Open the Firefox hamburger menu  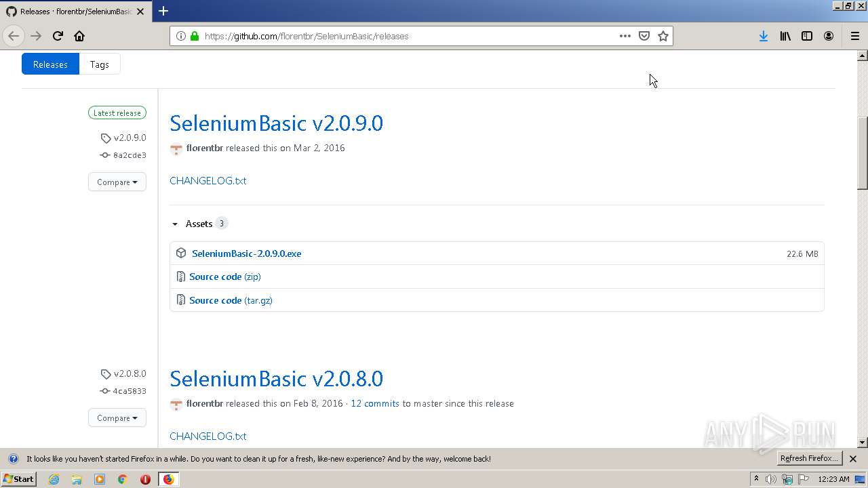(855, 36)
